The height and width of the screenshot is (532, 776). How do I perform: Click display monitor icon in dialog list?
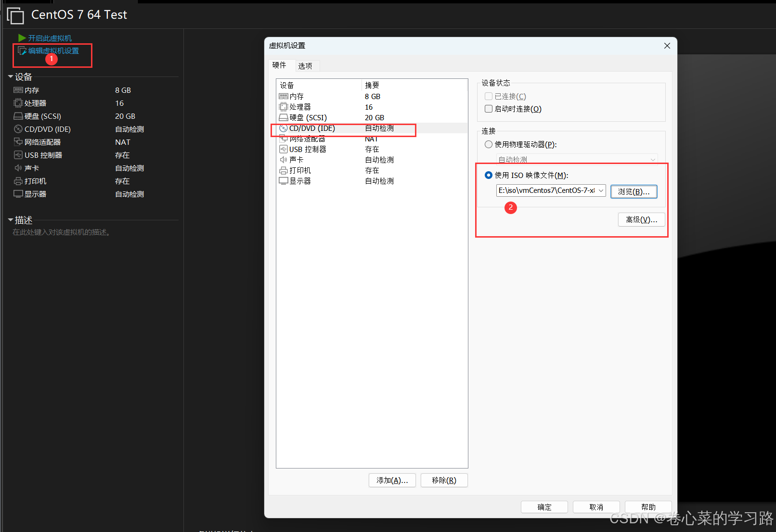284,181
